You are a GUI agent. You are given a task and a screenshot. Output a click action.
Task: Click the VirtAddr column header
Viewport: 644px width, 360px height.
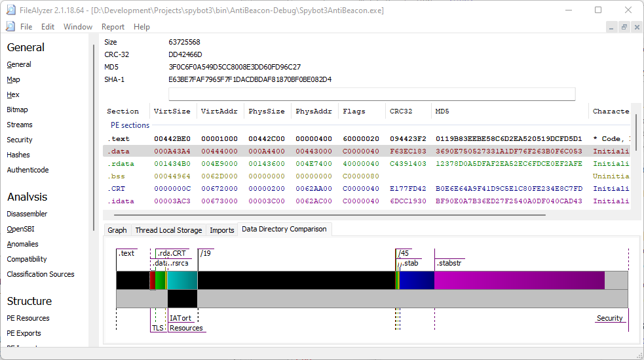coord(219,111)
